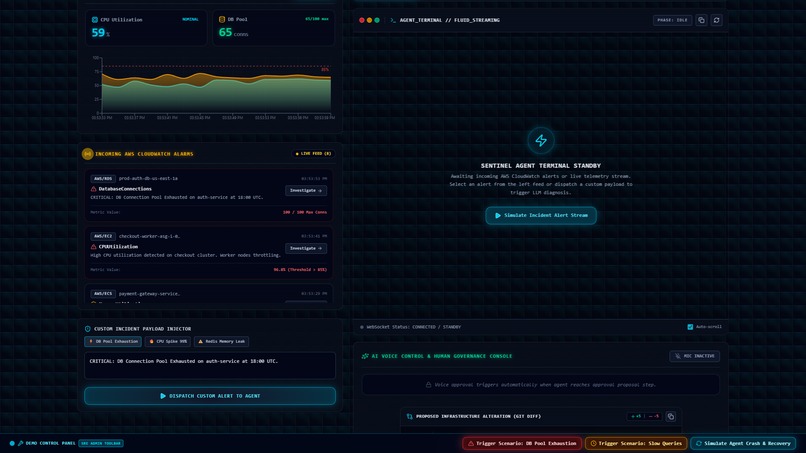The width and height of the screenshot is (806, 453).
Task: Click the WebSocket status indicator dot
Action: pos(362,327)
